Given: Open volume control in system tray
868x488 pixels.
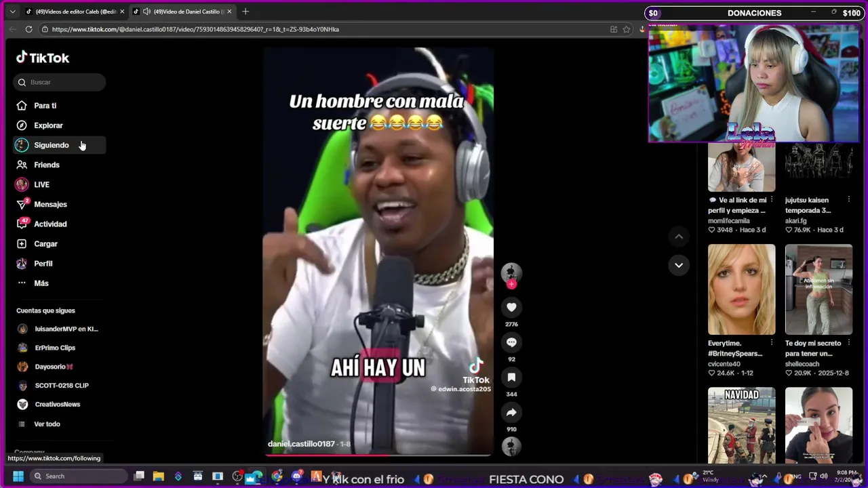Looking at the screenshot, I should 823,476.
